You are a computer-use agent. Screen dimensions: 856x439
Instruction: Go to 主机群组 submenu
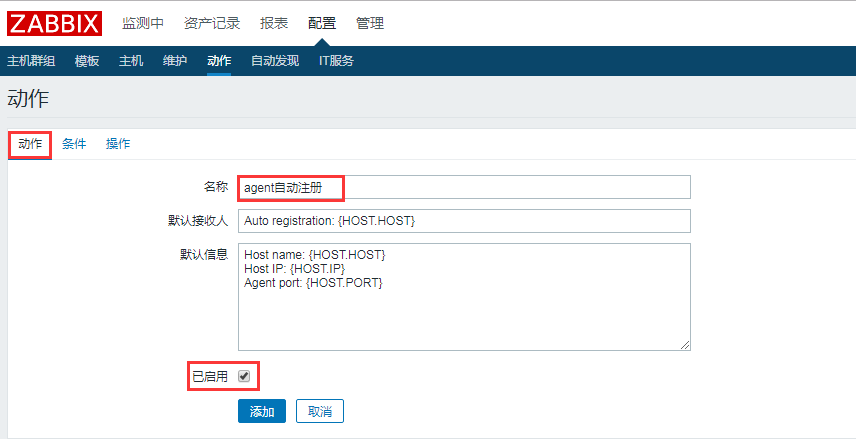pyautogui.click(x=31, y=61)
